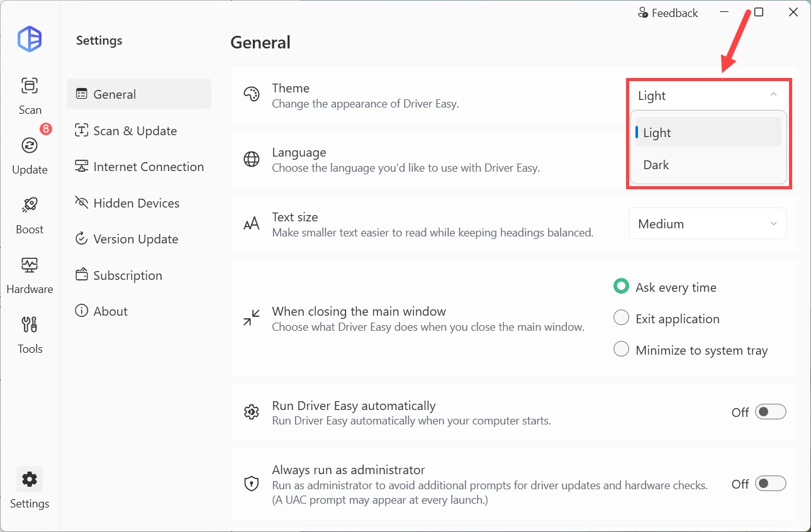Screen dimensions: 811x532
Task: Toggle Run Driver Easy automatically switch
Action: point(771,412)
